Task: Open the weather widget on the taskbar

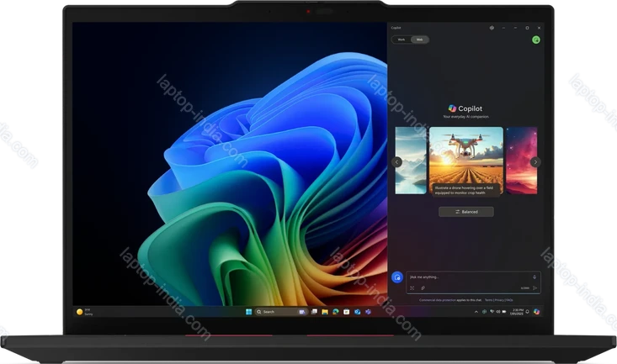Action: [x=83, y=312]
